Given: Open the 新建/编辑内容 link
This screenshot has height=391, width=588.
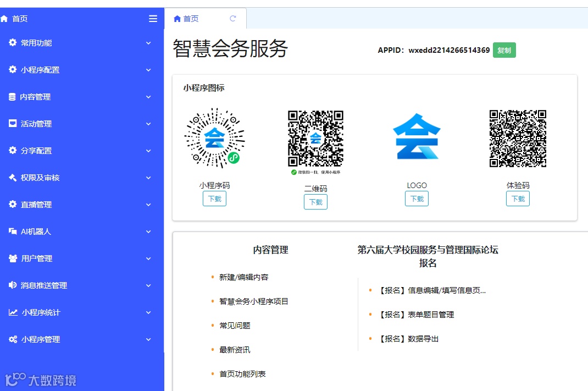Looking at the screenshot, I should [244, 277].
